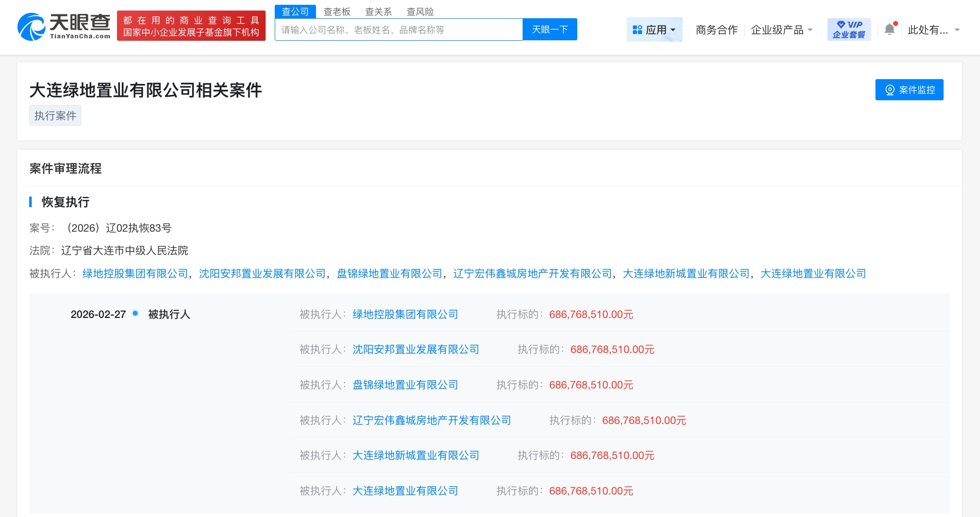Click the 执行案件 tag
The height and width of the screenshot is (517, 980).
pos(55,116)
